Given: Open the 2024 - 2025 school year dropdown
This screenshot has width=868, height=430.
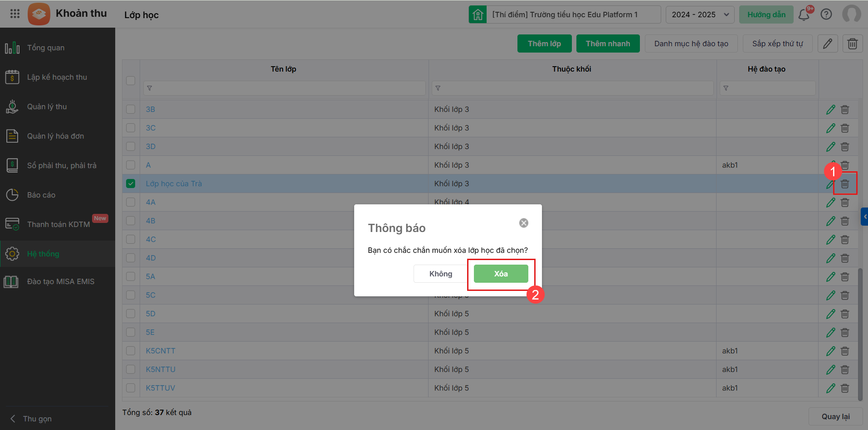Looking at the screenshot, I should point(700,14).
